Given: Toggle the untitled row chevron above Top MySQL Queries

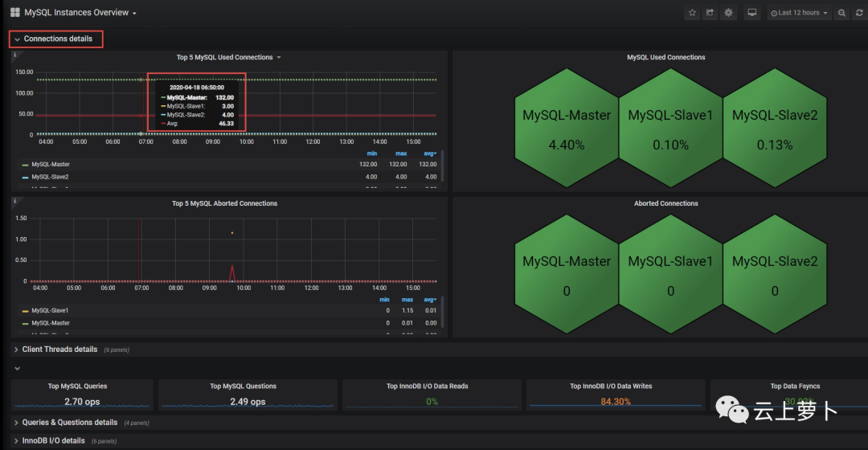Looking at the screenshot, I should [17, 368].
